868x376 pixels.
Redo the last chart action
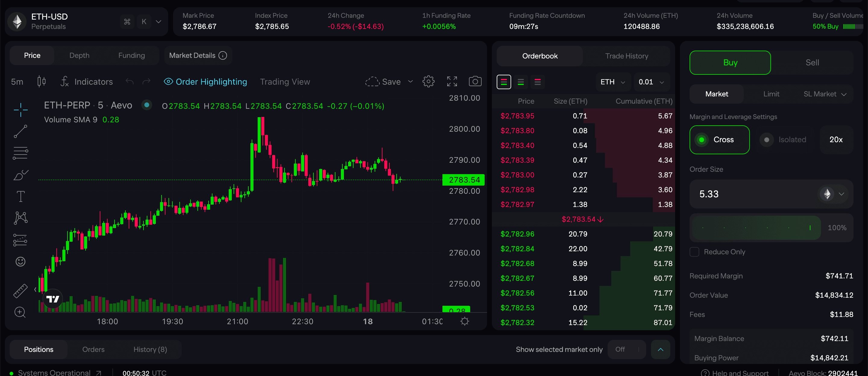pyautogui.click(x=146, y=82)
